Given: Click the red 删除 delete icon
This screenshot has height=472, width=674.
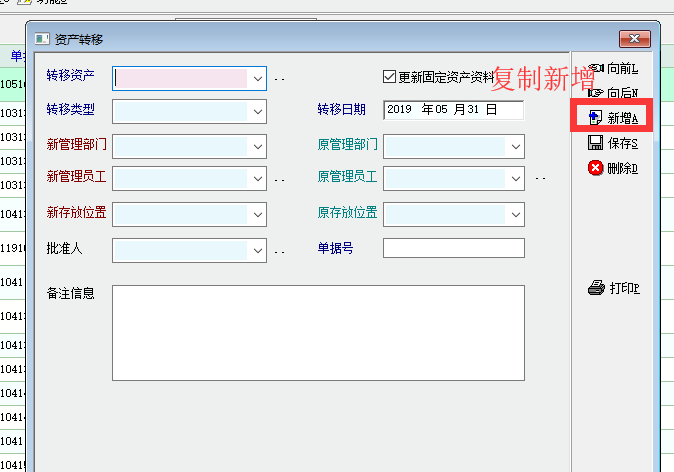Looking at the screenshot, I should tap(596, 168).
